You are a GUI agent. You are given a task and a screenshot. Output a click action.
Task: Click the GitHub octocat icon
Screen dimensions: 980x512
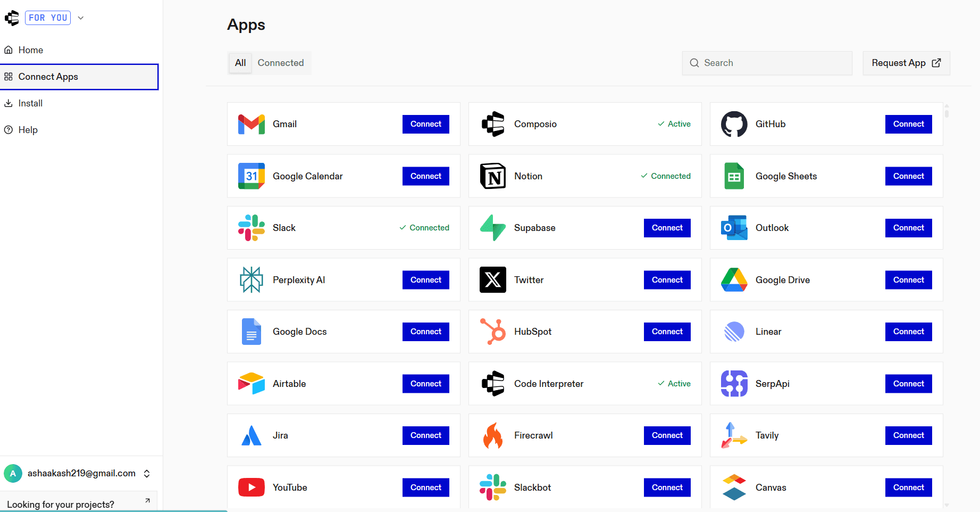(x=734, y=124)
